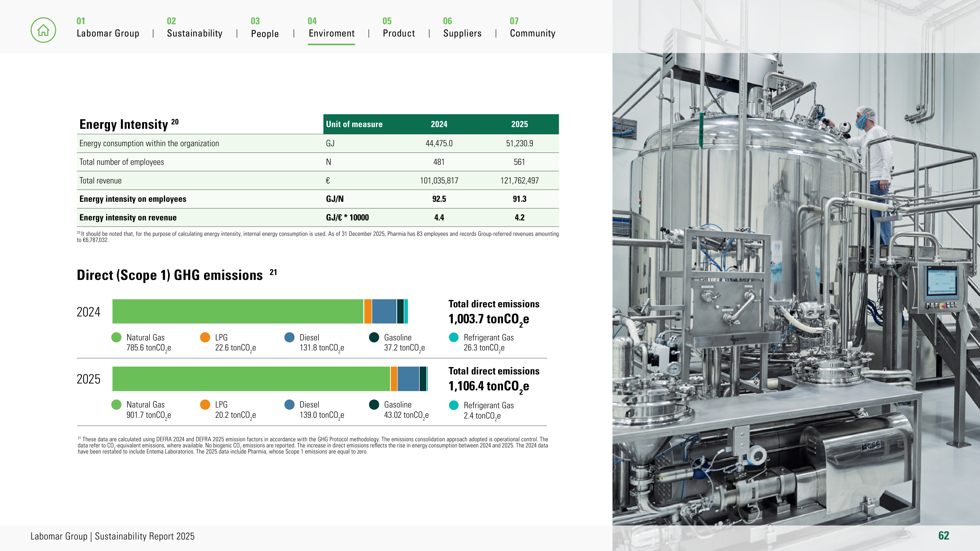Click the 2025 Gasoline dark legend dot
This screenshot has height=551, width=980.
click(x=374, y=405)
